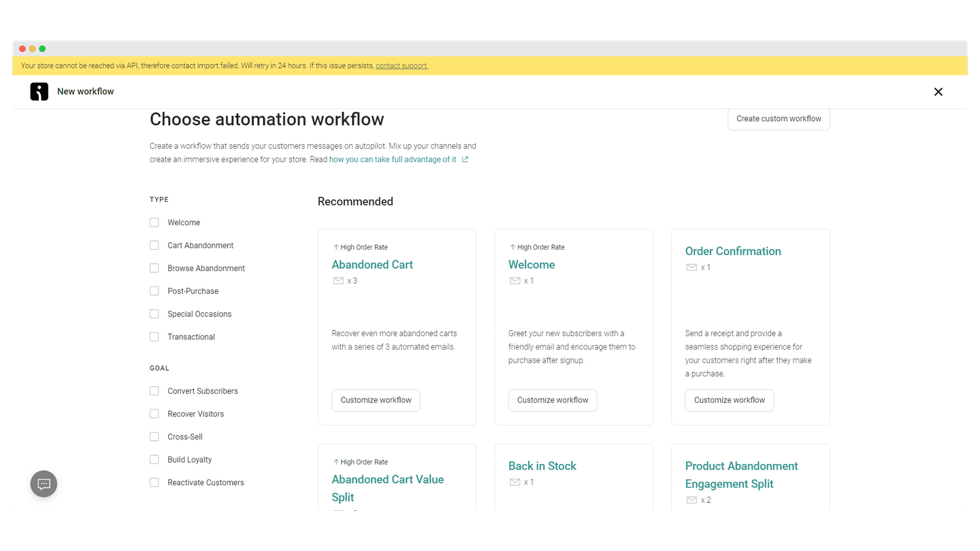Screen dimensions: 980x551
Task: Check the Transactional type filter
Action: (154, 337)
